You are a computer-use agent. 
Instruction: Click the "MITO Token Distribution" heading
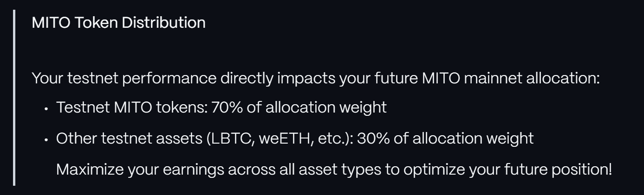tap(118, 22)
